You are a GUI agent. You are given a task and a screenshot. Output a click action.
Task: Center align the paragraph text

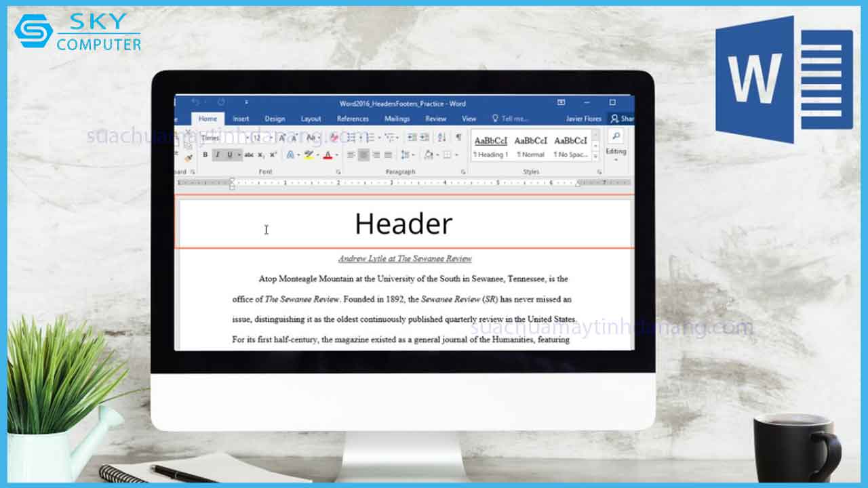point(363,155)
